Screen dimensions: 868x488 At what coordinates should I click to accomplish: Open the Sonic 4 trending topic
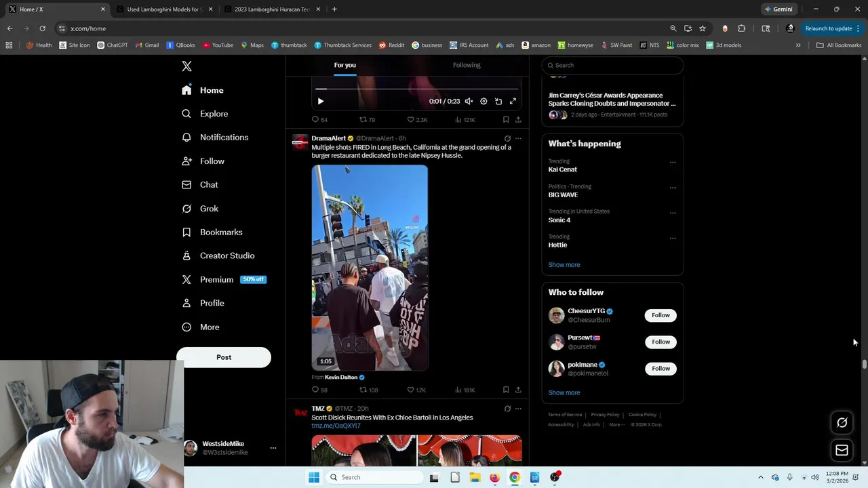coord(559,220)
